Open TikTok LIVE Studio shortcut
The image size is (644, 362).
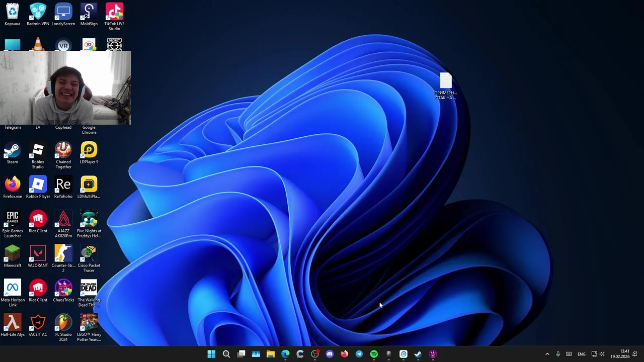pos(114,17)
